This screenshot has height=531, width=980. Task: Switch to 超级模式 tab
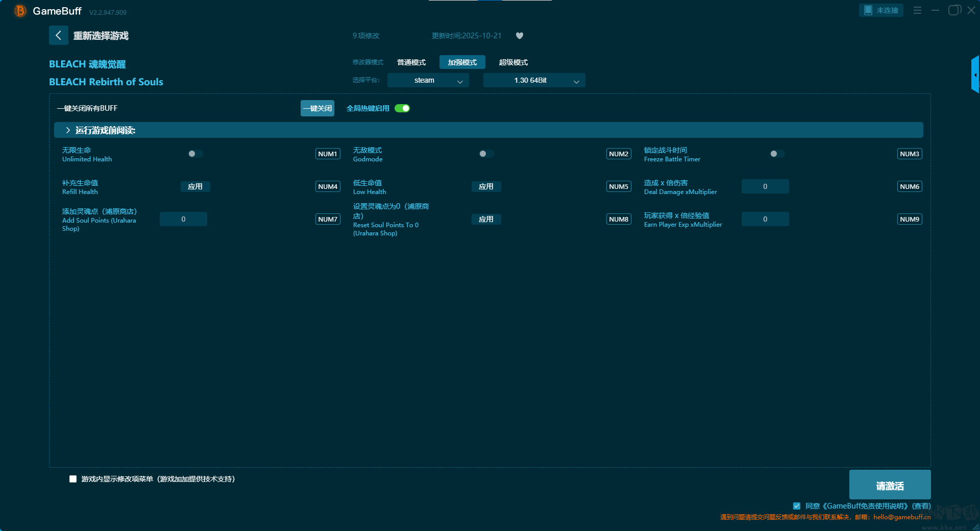pyautogui.click(x=513, y=62)
